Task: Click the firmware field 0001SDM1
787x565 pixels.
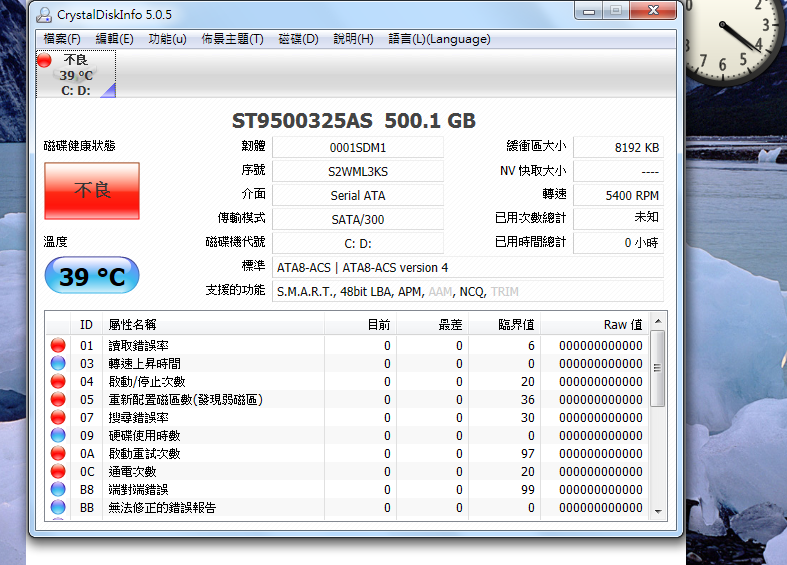Action: click(x=358, y=148)
